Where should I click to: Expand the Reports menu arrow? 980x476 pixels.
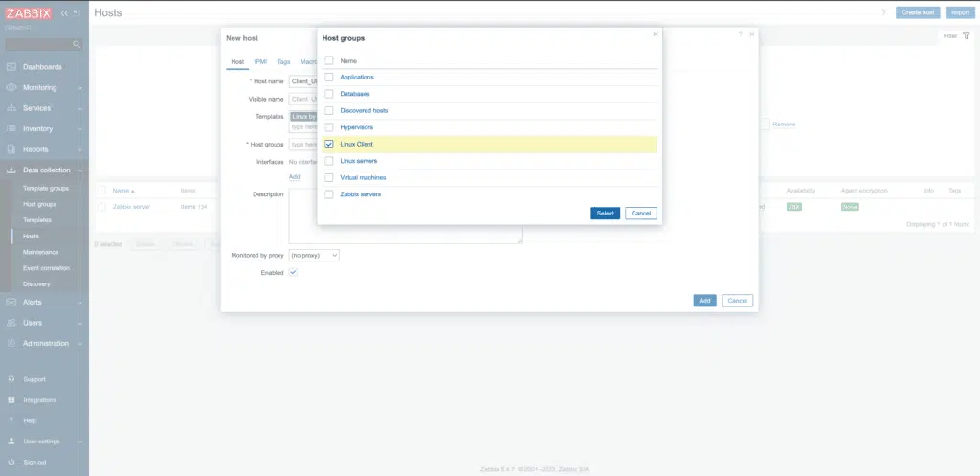click(80, 150)
